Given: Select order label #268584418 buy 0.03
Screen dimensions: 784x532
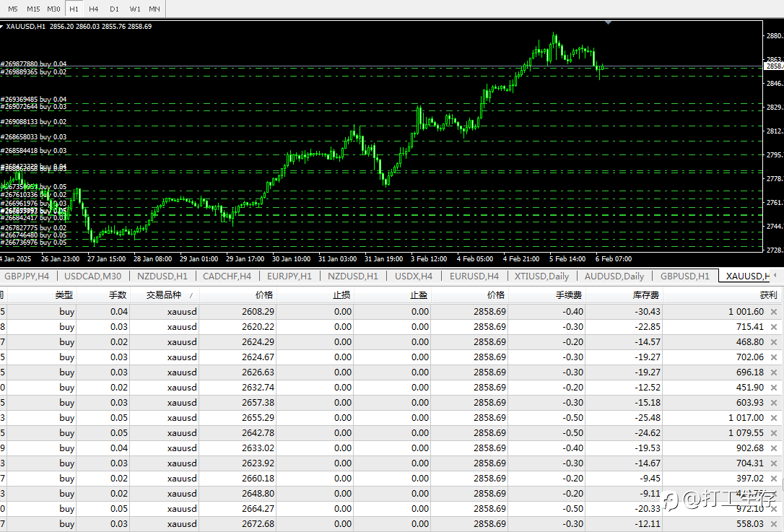Looking at the screenshot, I should (33, 150).
